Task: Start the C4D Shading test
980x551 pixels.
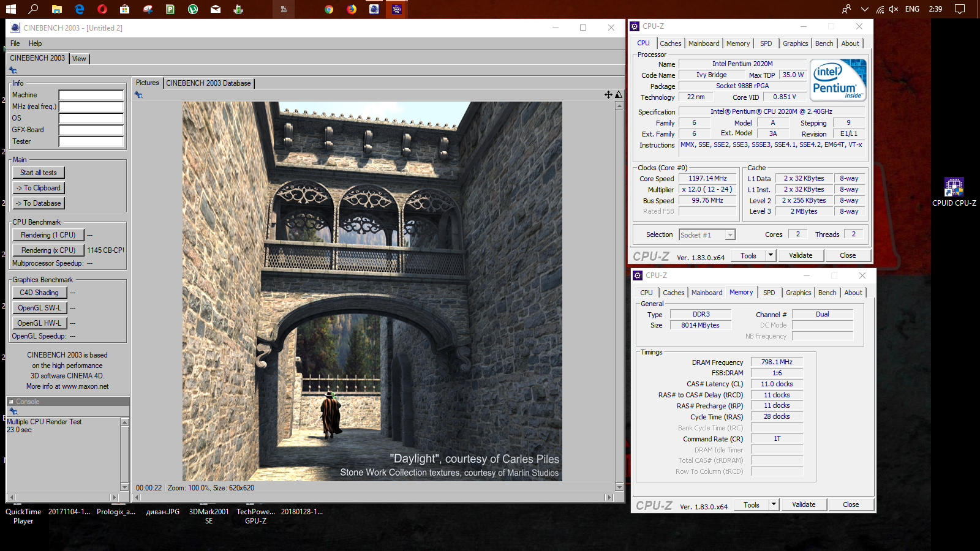Action: pyautogui.click(x=39, y=293)
